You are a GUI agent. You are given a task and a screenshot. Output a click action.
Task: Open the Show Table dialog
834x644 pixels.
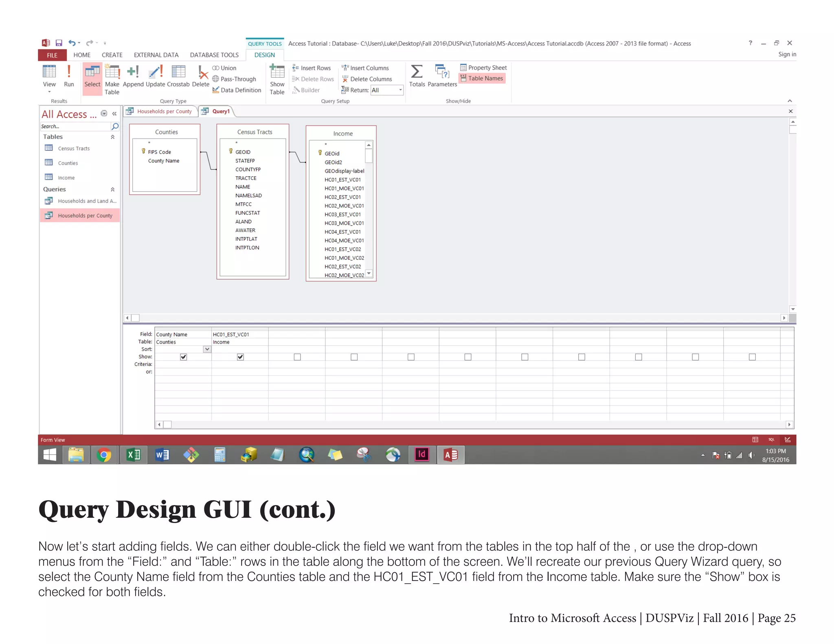click(277, 80)
